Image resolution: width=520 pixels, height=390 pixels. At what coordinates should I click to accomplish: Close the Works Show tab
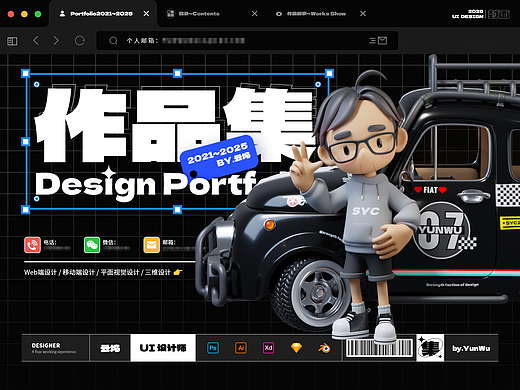[x=363, y=13]
